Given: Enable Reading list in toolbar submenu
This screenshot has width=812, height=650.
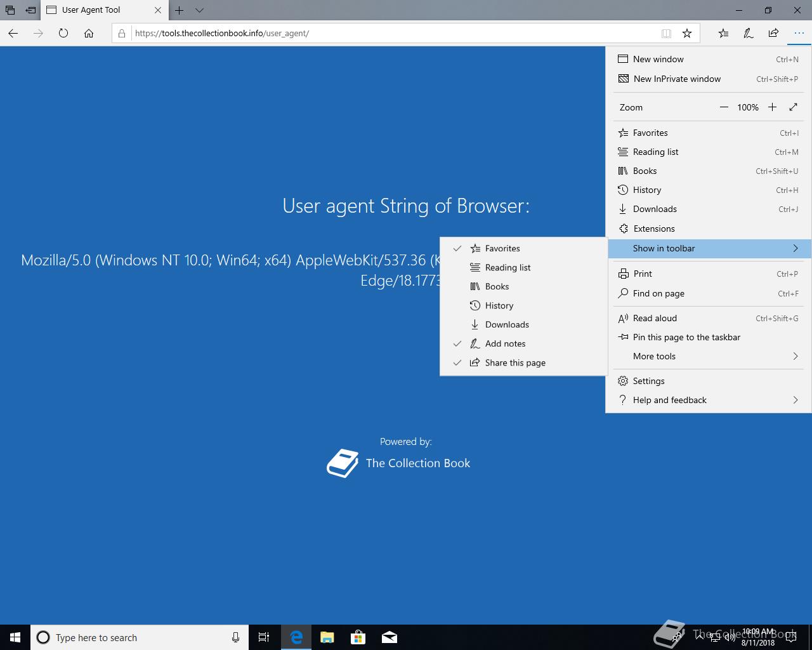Looking at the screenshot, I should [523, 267].
